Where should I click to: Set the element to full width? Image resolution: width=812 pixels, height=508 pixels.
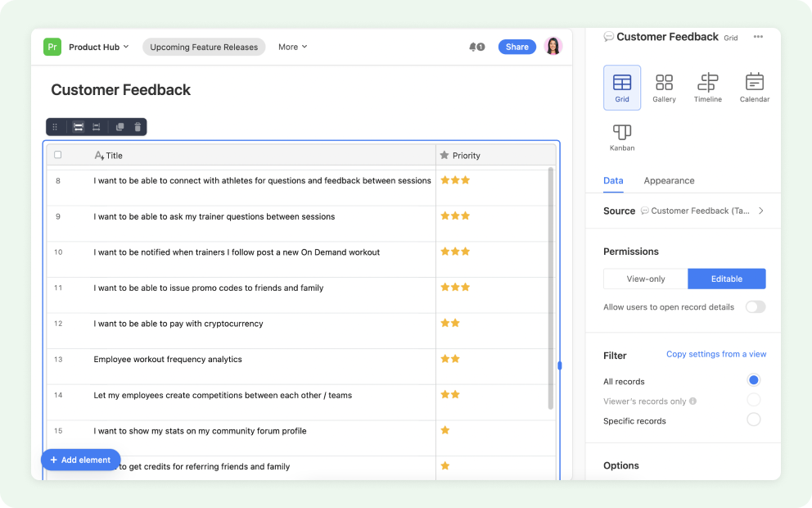point(78,126)
